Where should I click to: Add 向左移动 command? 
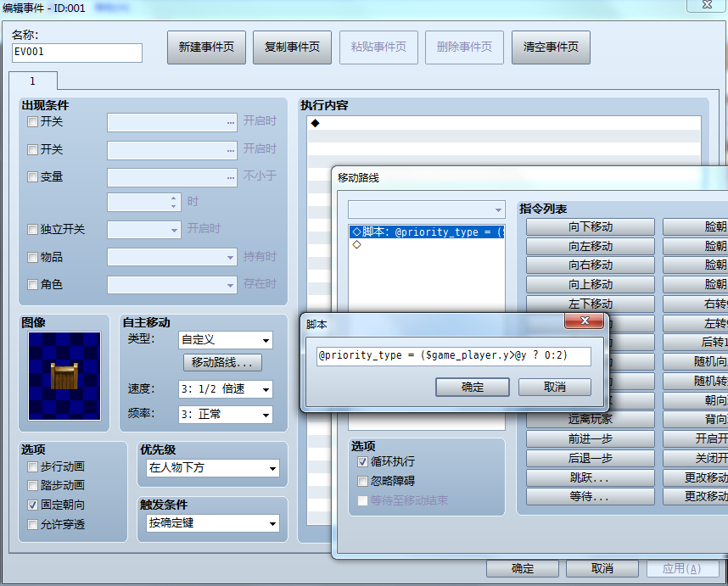[591, 247]
